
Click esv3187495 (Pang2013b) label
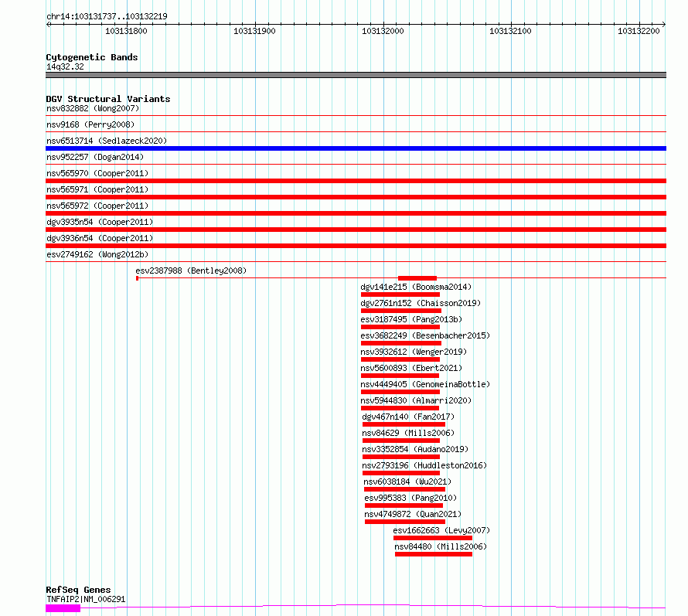pyautogui.click(x=411, y=319)
